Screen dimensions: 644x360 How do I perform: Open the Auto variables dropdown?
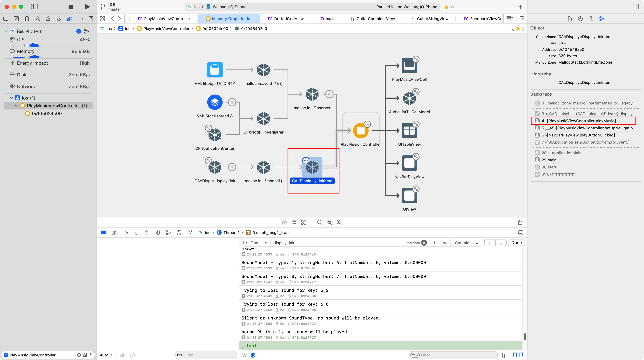tap(106, 355)
